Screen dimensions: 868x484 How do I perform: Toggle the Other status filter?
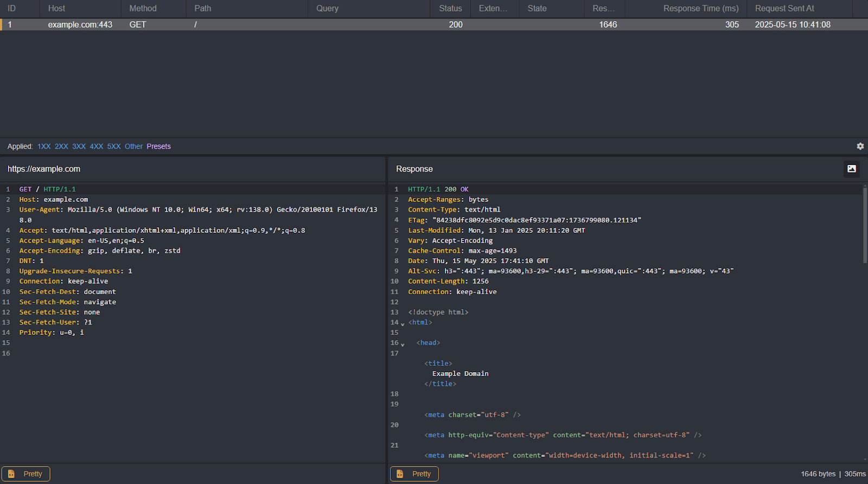coord(133,147)
